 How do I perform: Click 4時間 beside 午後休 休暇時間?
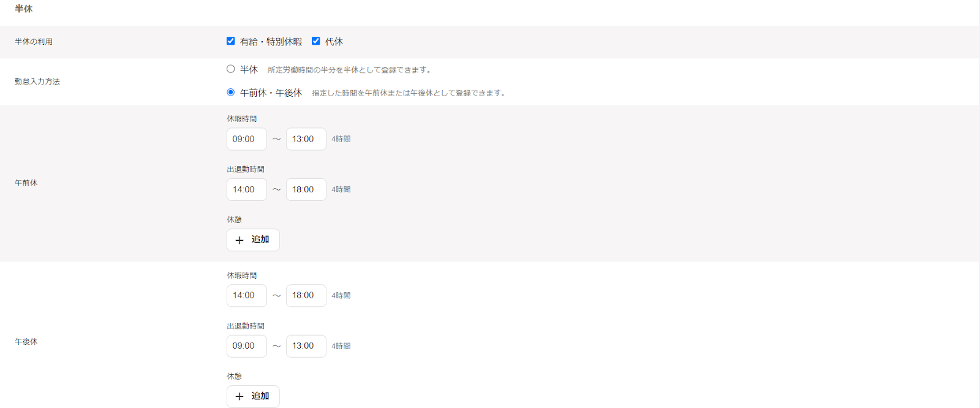tap(341, 295)
